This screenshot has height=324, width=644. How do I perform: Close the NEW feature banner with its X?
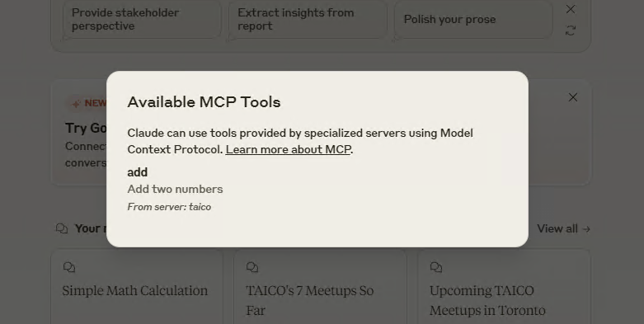point(573,97)
